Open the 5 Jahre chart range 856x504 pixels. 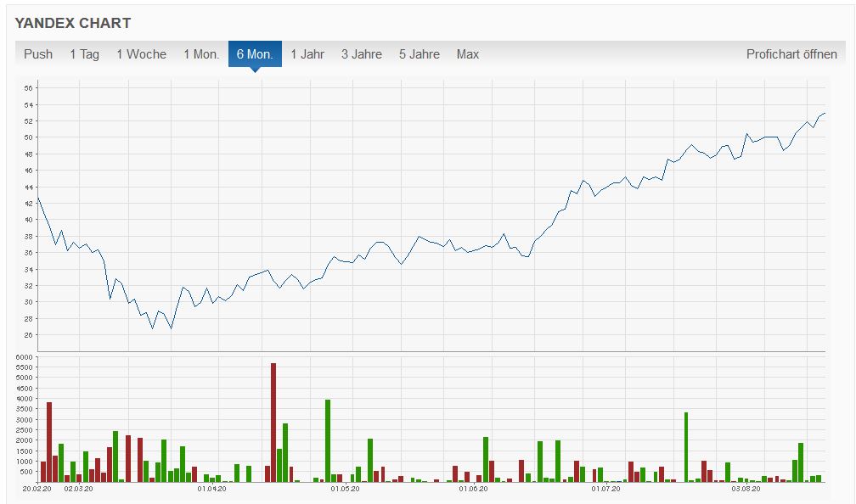(x=420, y=54)
